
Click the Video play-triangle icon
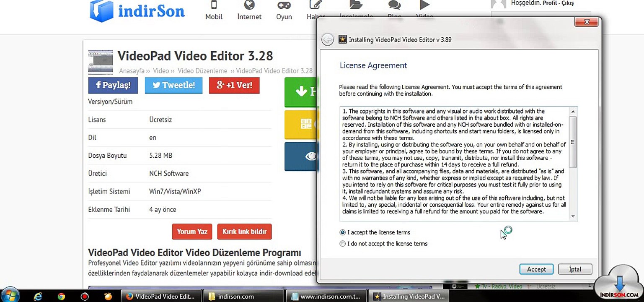tap(424, 5)
